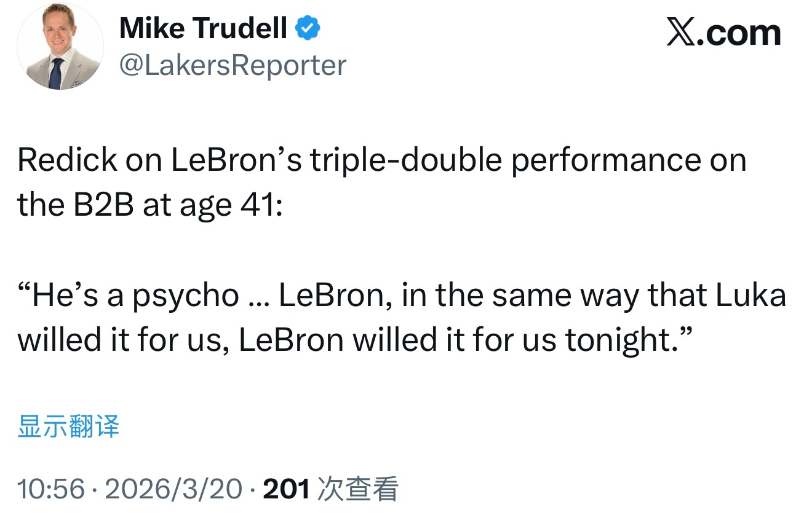Click the 2026/3/20 post date
This screenshot has height=515, width=812.
click(174, 489)
